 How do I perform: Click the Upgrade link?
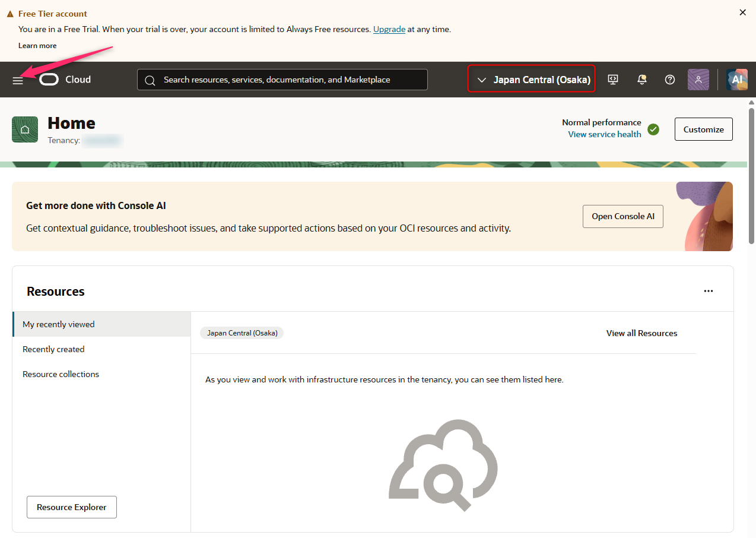point(389,29)
